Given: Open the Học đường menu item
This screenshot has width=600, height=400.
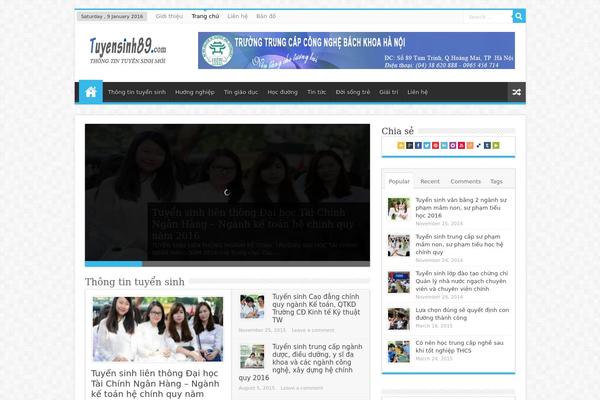Looking at the screenshot, I should point(282,92).
